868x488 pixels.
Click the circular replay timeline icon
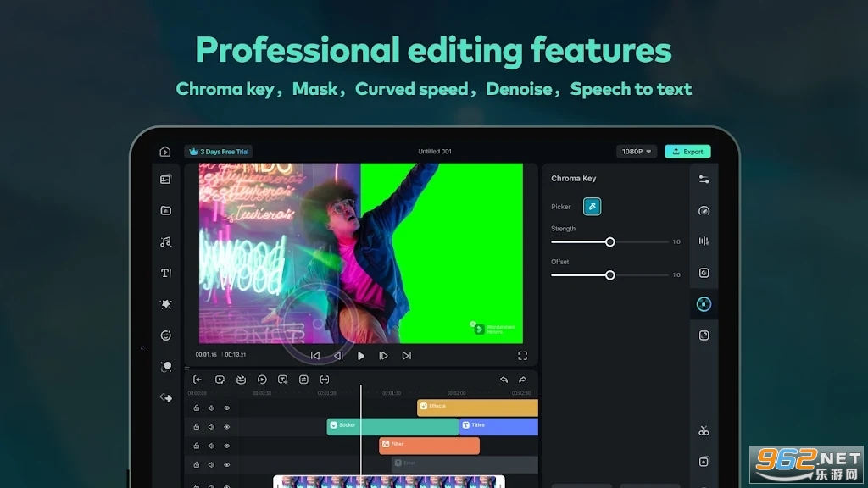click(x=262, y=380)
